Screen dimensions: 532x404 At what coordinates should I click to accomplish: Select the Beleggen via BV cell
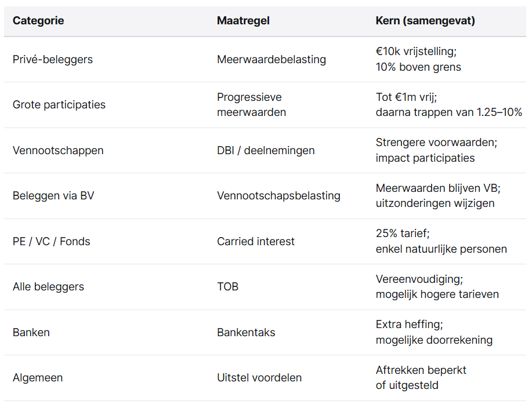click(53, 195)
